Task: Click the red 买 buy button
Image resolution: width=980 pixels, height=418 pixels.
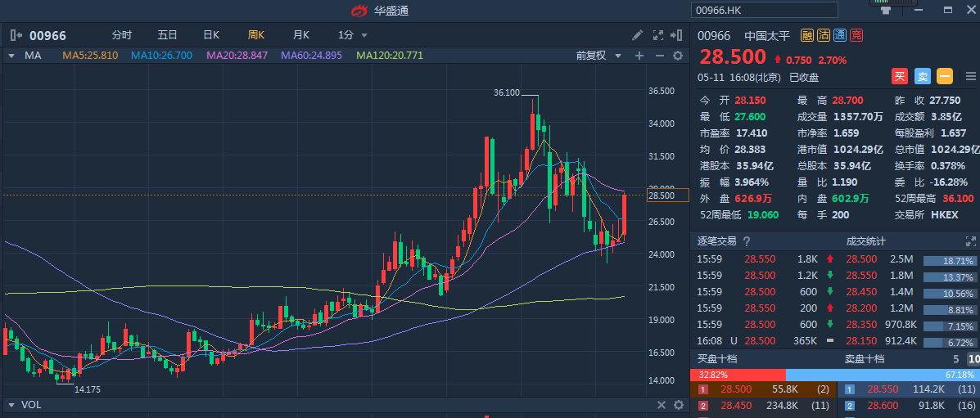Action: pyautogui.click(x=900, y=77)
